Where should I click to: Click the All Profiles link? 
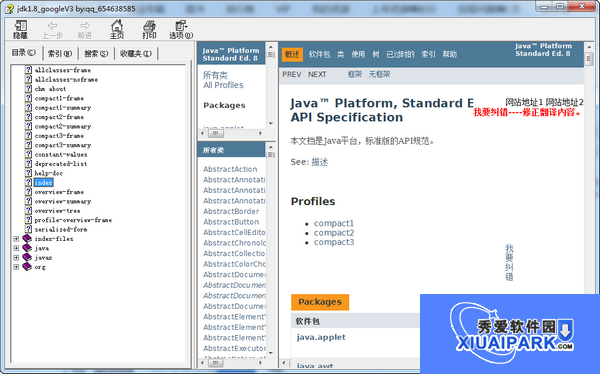[x=223, y=85]
